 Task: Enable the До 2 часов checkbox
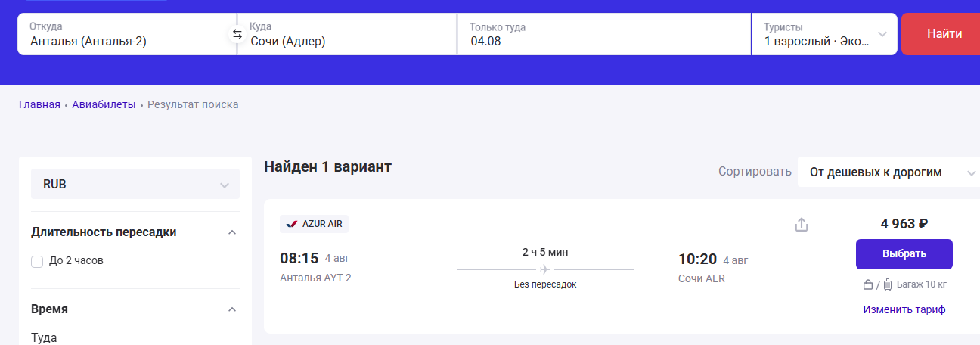pos(37,261)
